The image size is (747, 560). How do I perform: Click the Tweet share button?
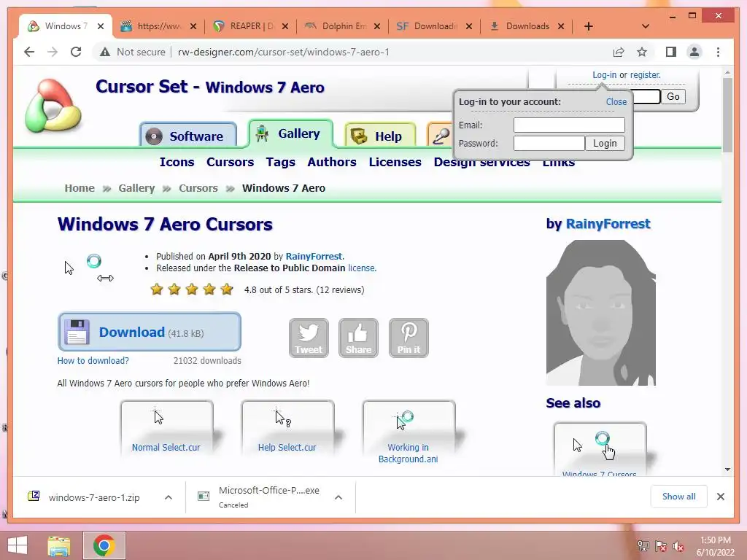309,338
